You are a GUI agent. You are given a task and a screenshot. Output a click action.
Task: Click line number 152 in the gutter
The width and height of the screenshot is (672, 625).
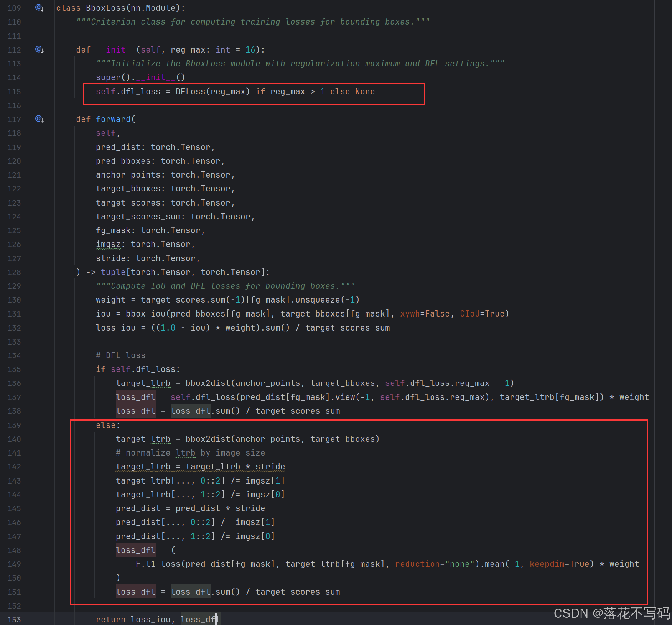(14, 606)
